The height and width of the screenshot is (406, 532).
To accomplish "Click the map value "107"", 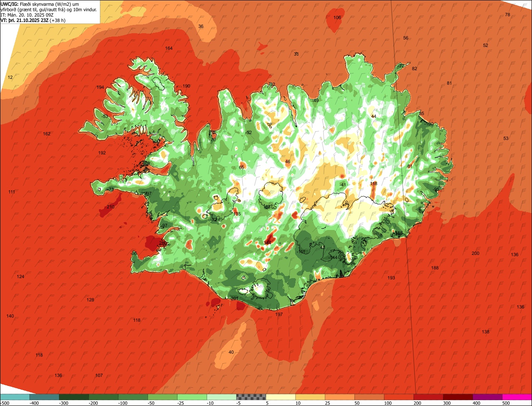I will pos(99,375).
